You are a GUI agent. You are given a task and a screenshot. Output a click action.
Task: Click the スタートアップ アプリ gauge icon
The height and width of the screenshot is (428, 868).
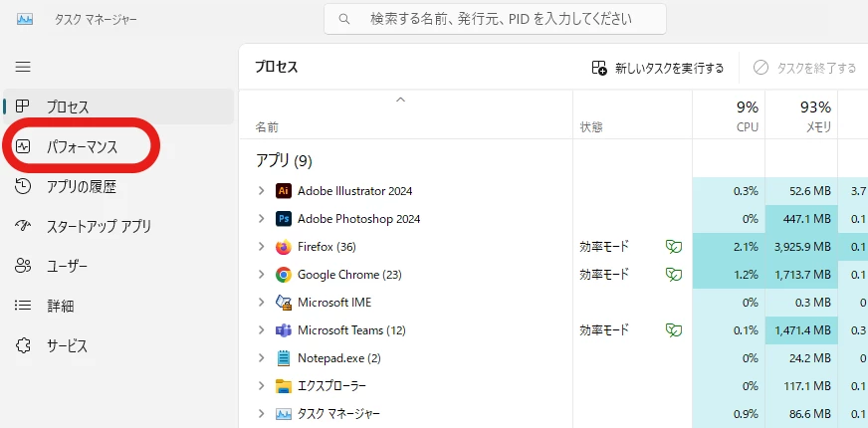coord(23,226)
